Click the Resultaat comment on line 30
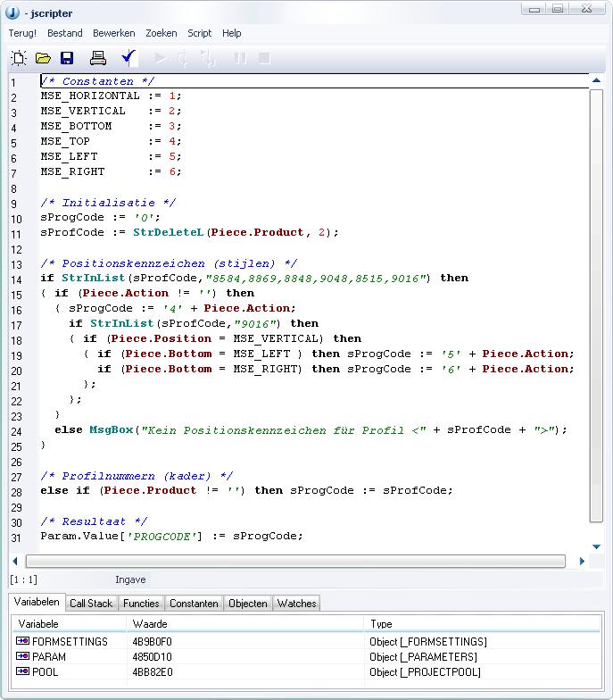The width and height of the screenshot is (613, 700). (94, 521)
